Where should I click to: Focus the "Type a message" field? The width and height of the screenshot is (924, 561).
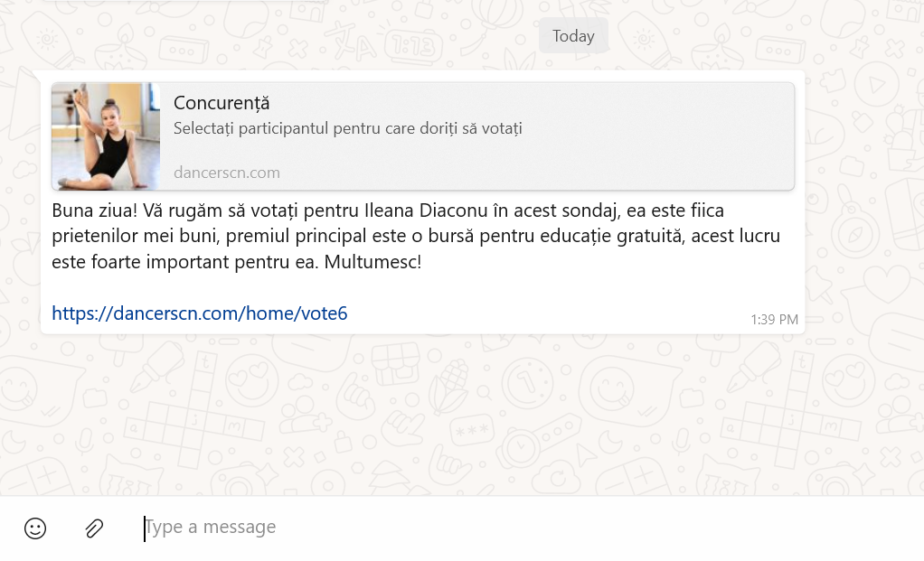point(362,528)
